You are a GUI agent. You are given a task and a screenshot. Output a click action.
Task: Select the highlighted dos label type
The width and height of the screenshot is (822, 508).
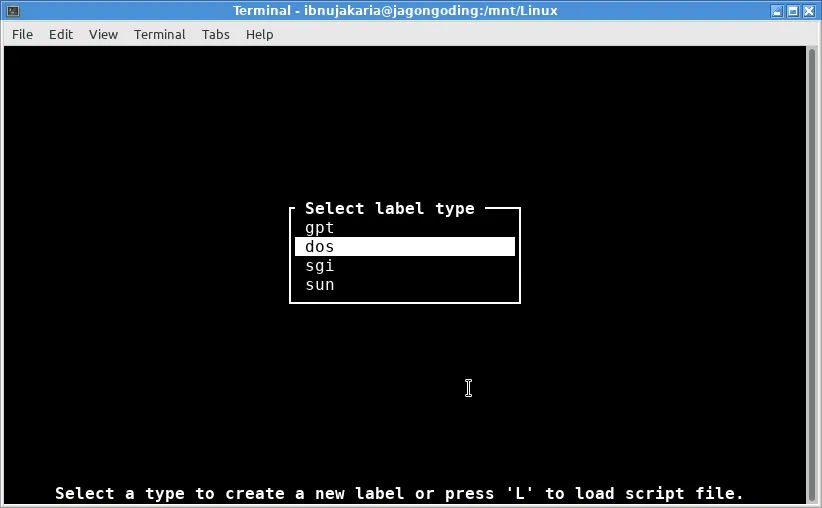[405, 247]
